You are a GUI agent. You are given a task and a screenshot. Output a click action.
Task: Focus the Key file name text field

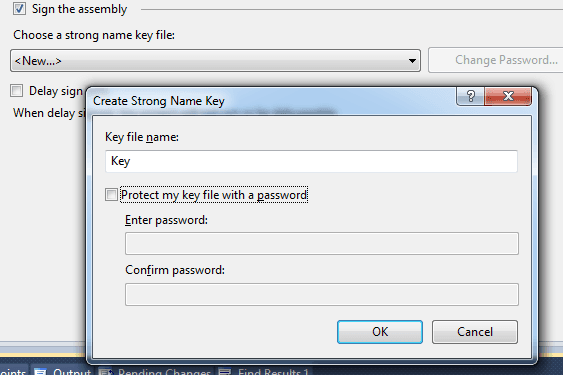311,161
